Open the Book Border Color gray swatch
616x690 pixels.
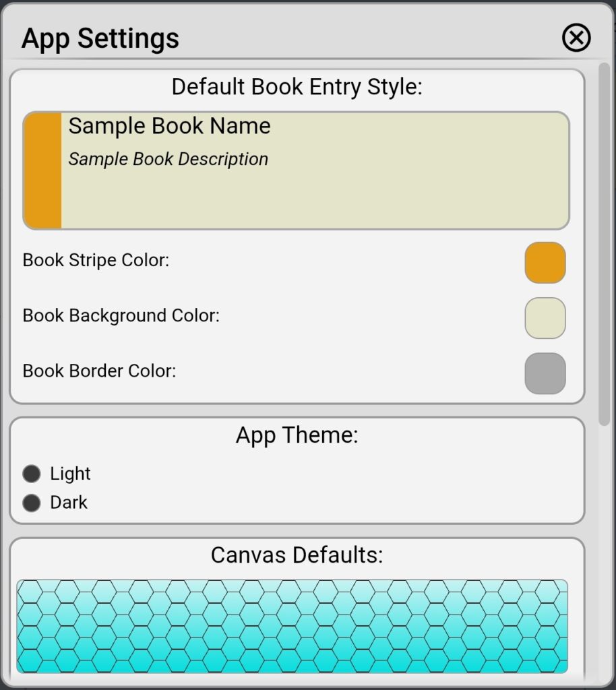pos(545,373)
